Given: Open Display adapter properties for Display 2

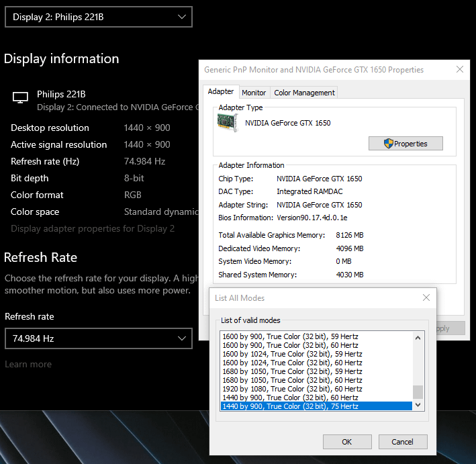Looking at the screenshot, I should [x=93, y=228].
